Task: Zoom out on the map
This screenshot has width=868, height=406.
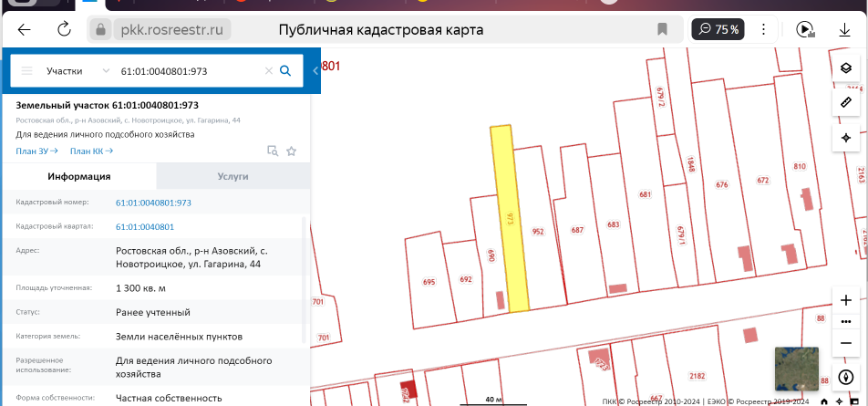Action: tap(845, 341)
